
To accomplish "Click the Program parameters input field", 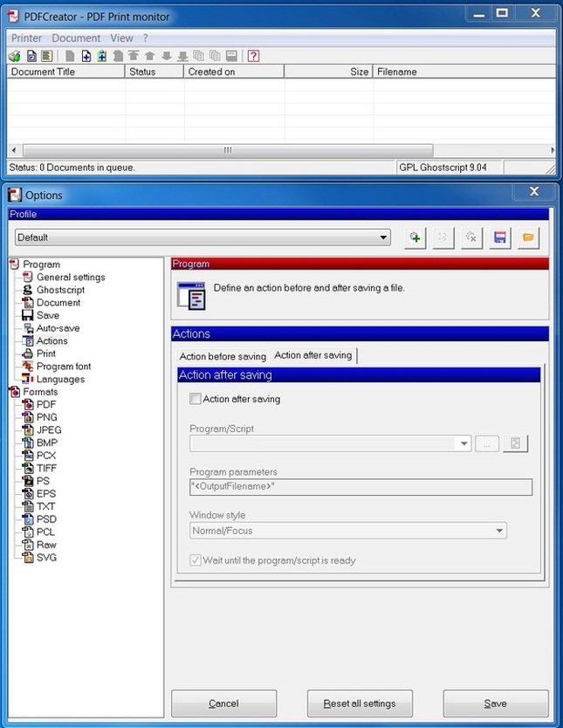I will pyautogui.click(x=360, y=487).
